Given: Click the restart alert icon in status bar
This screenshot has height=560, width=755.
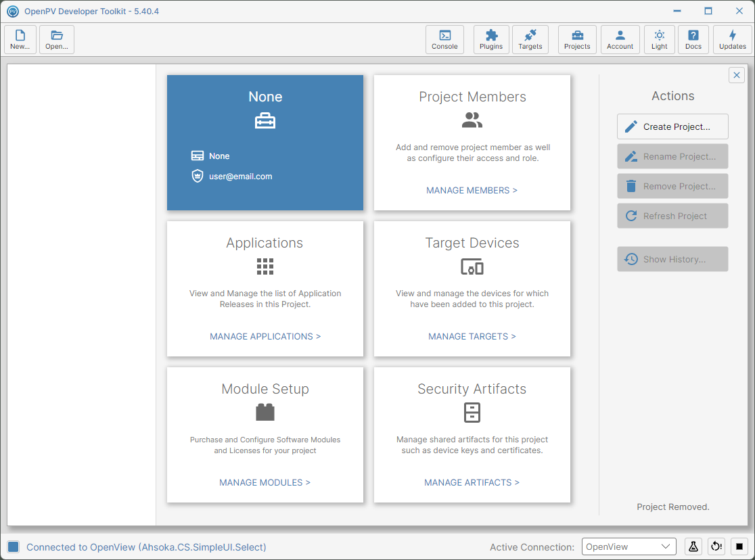Looking at the screenshot, I should 716,546.
